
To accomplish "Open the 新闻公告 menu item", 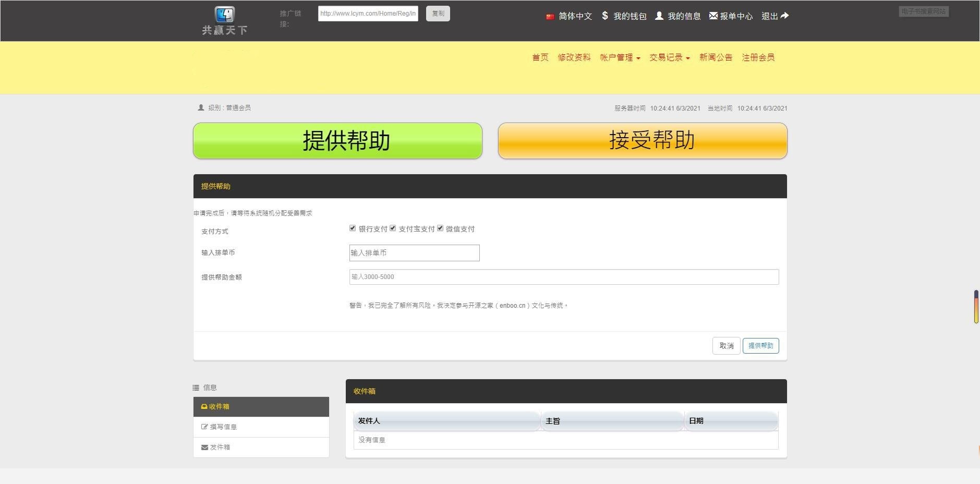I will [716, 57].
